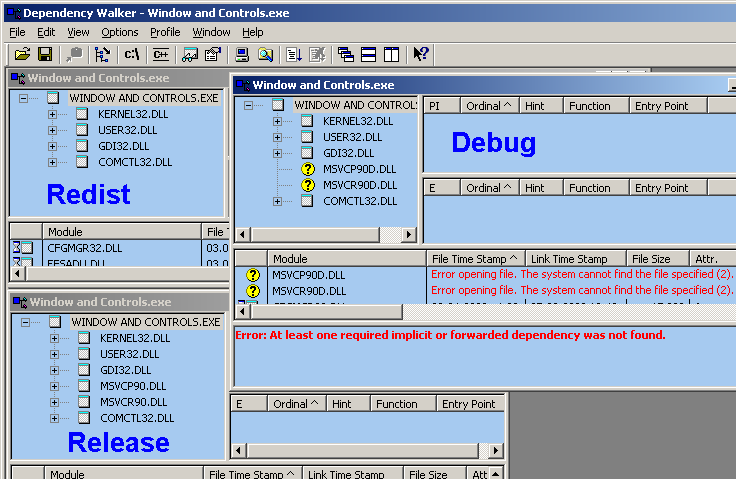Toggle the Auto Expand tree button

pyautogui.click(x=100, y=54)
